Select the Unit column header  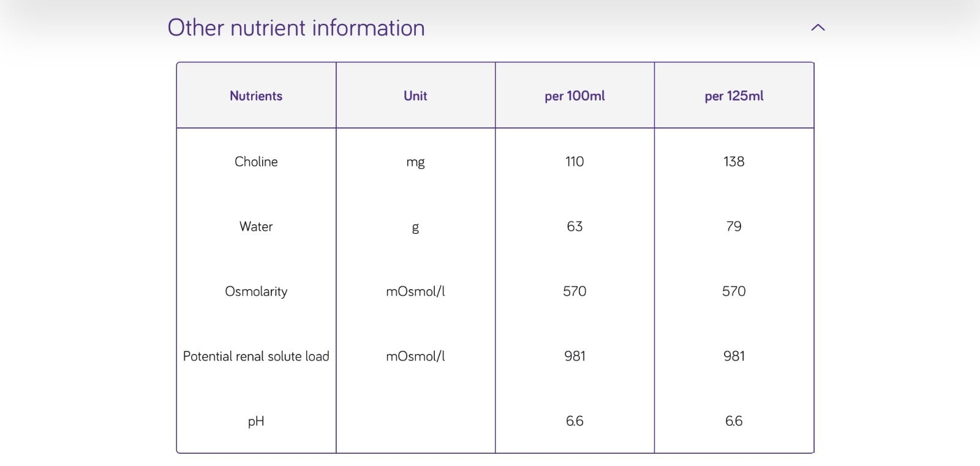pos(415,96)
